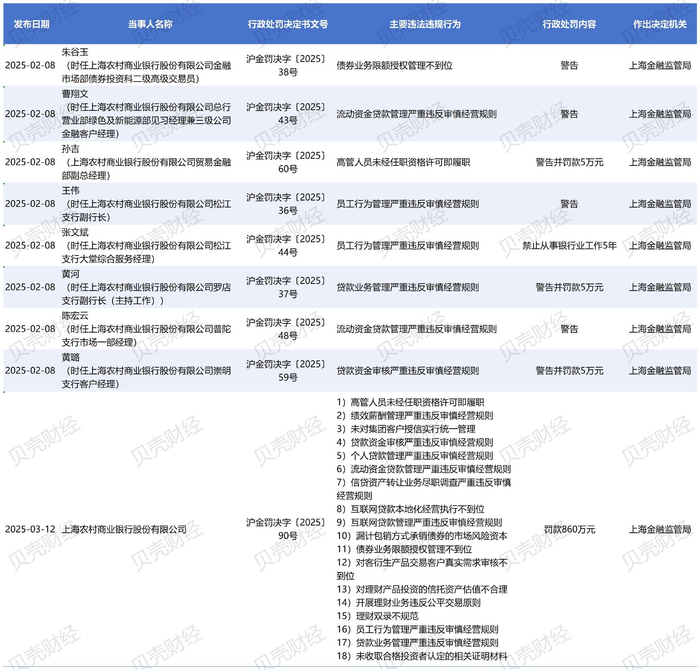The width and height of the screenshot is (700, 670).
Task: Select line 15) 理财双录不规范
Action: 377,616
